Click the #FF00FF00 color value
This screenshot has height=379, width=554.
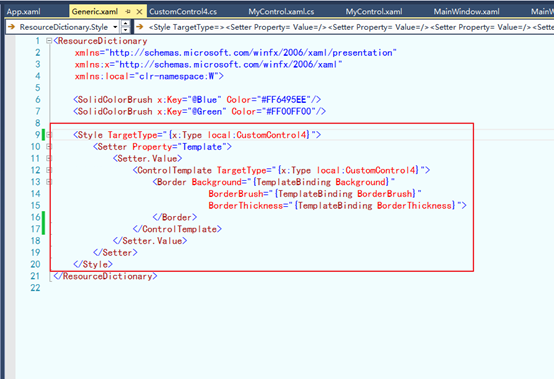point(289,111)
